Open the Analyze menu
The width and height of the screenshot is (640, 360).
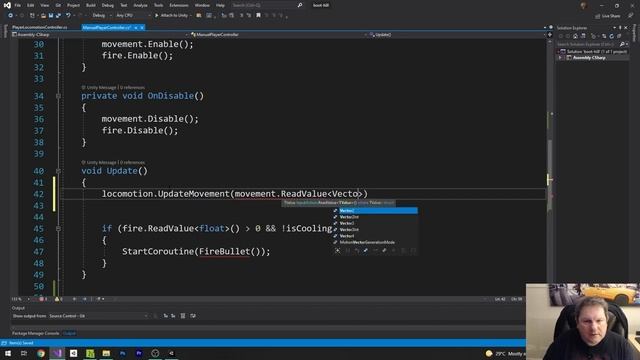[140, 5]
